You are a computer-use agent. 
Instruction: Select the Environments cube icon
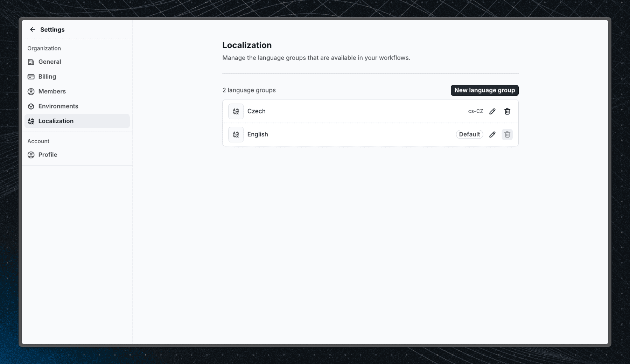coord(31,106)
